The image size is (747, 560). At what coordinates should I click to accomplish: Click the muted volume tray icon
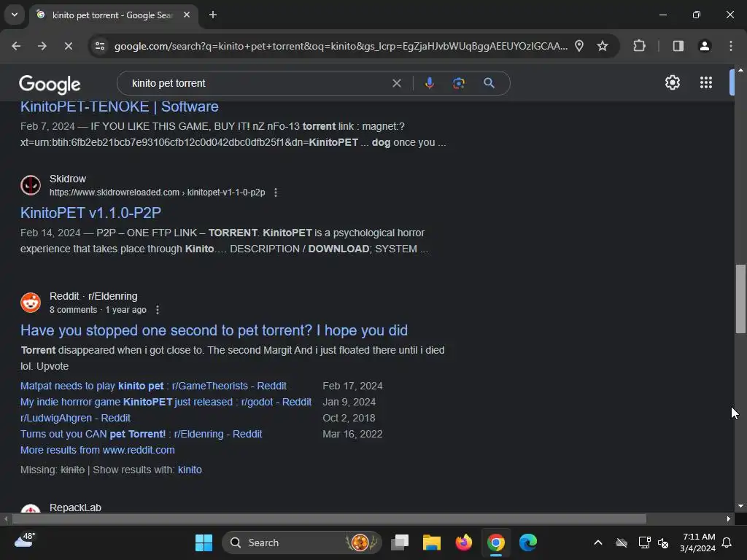(662, 542)
